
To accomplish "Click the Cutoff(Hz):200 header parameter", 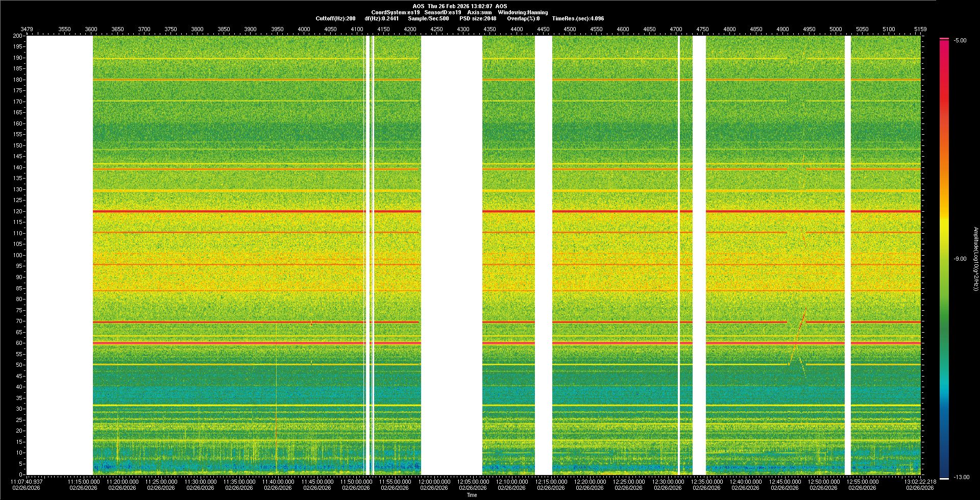I will [x=335, y=18].
